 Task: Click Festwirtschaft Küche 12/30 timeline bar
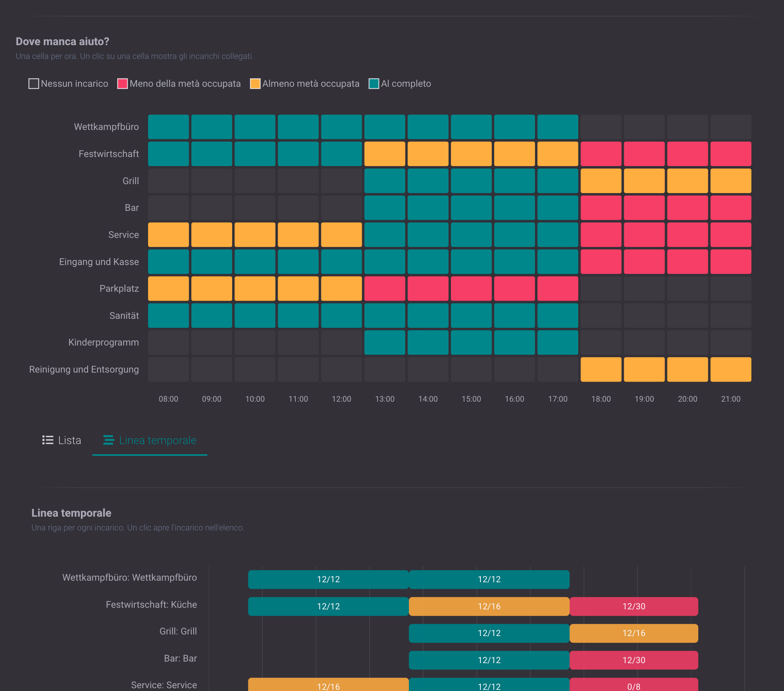(634, 606)
